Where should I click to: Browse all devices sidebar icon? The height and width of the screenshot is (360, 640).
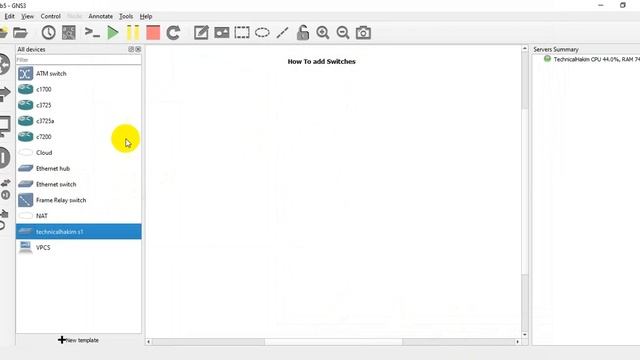(5, 189)
